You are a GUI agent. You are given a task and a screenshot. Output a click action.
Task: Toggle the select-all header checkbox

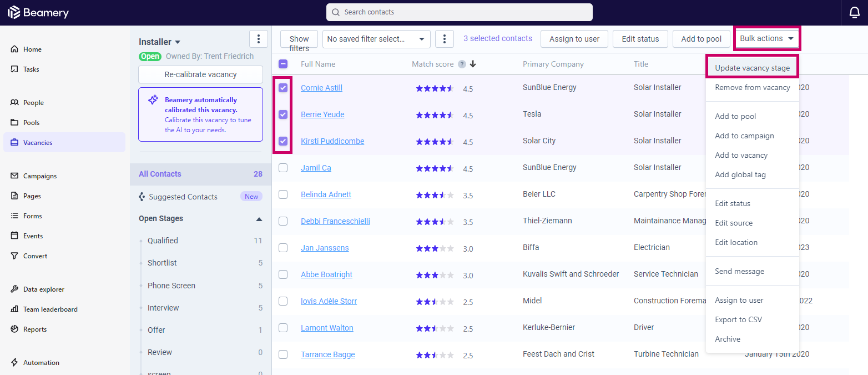[283, 64]
